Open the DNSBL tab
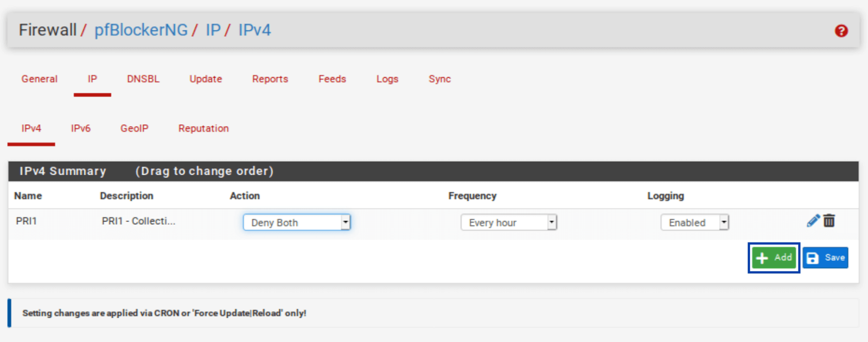Screen dimensions: 868x342 click(x=143, y=79)
